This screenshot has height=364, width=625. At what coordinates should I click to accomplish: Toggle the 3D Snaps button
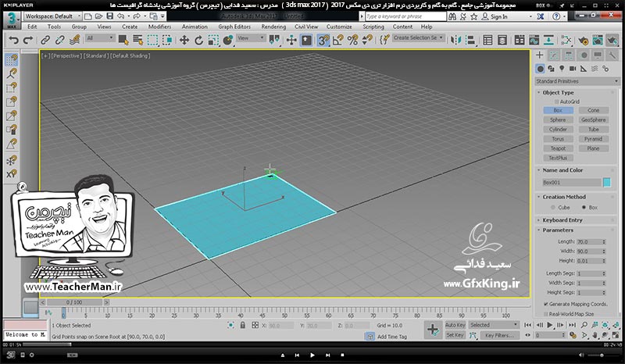(x=323, y=40)
